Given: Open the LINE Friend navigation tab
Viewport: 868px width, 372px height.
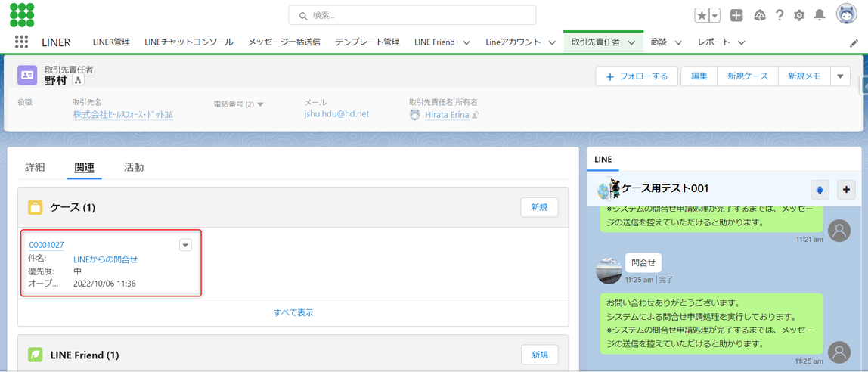Looking at the screenshot, I should [435, 42].
